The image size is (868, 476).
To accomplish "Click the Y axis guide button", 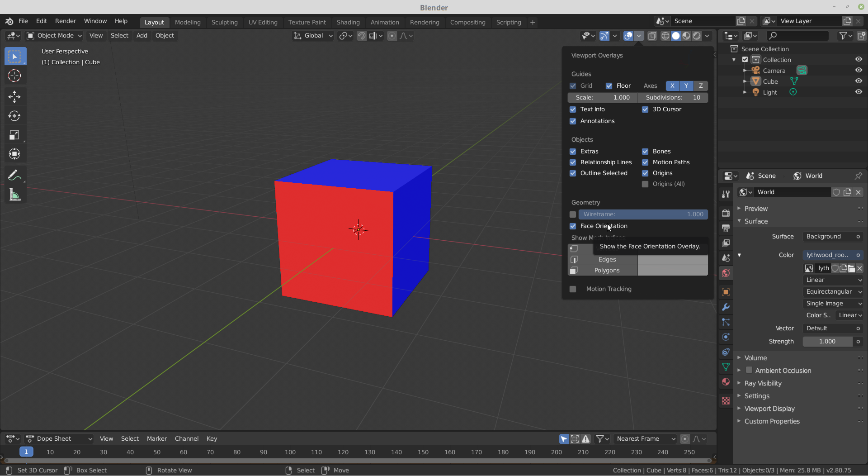I will (x=686, y=86).
